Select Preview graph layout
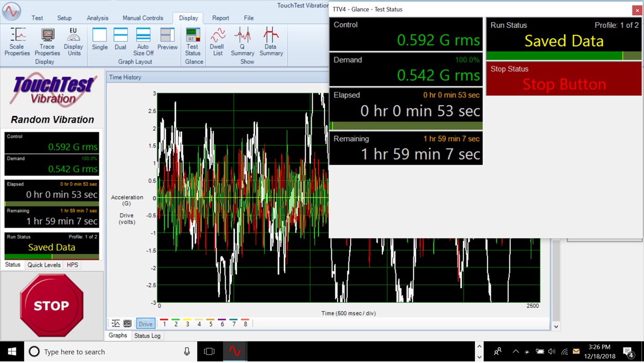 167,40
